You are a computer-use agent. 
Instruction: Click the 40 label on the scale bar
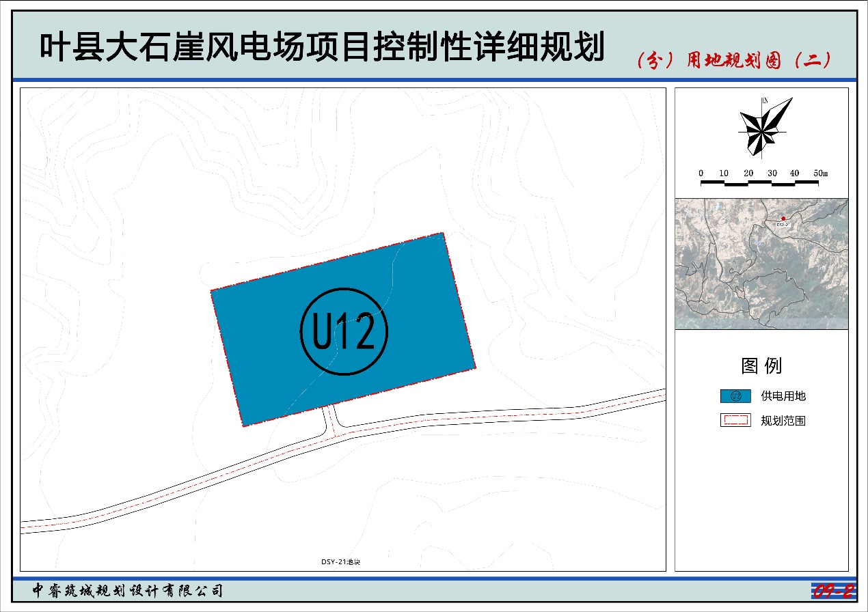(x=794, y=173)
